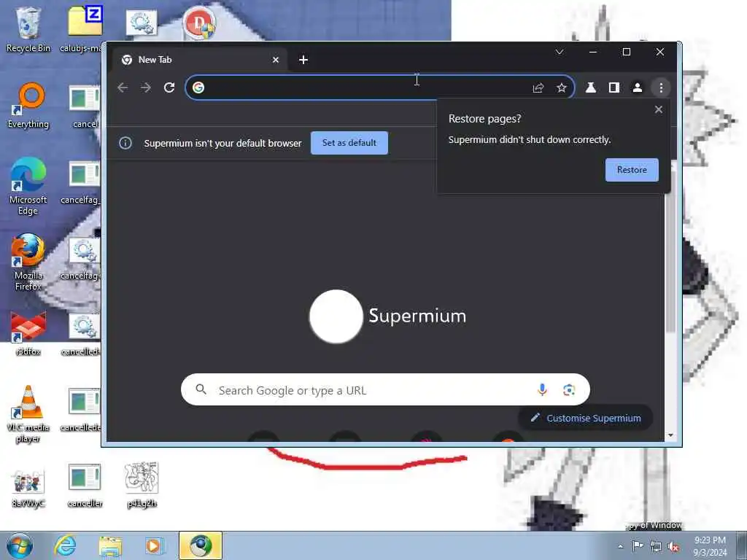This screenshot has width=747, height=560.
Task: Open the profile avatar menu
Action: coord(637,87)
